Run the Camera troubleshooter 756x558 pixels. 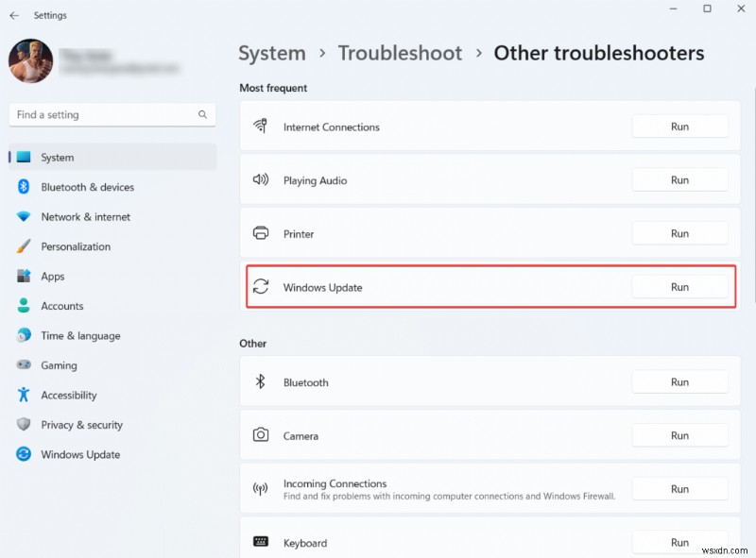click(679, 436)
